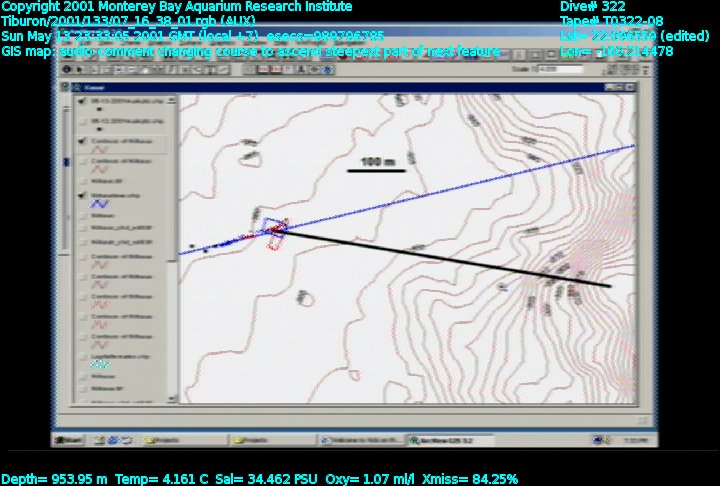
Task: Select the Identify tool in the toolbar
Action: pyautogui.click(x=67, y=70)
